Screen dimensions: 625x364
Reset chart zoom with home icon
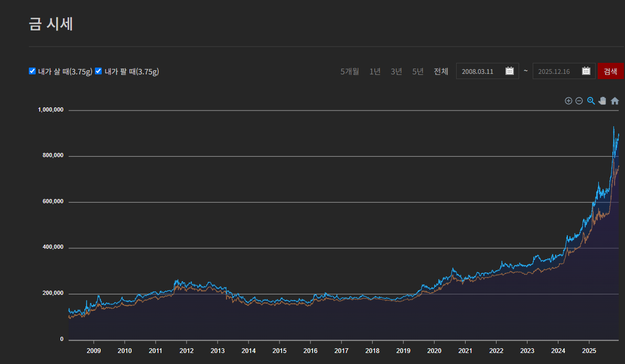pos(615,101)
